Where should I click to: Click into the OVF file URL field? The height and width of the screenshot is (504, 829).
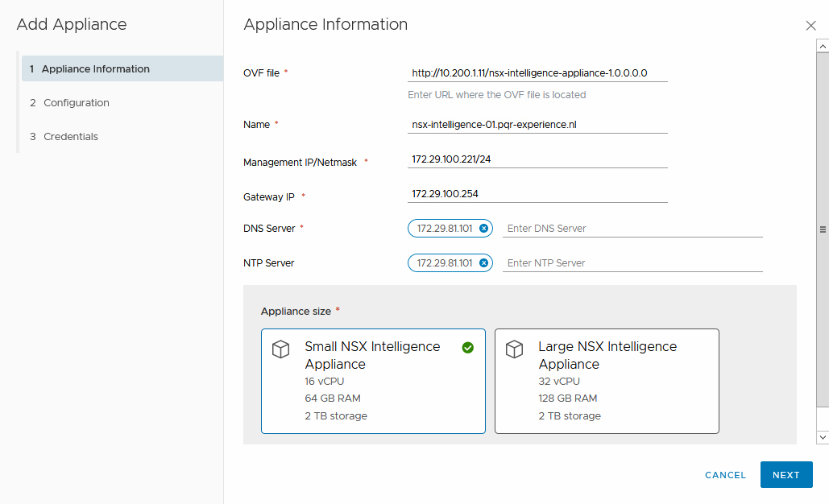(537, 73)
